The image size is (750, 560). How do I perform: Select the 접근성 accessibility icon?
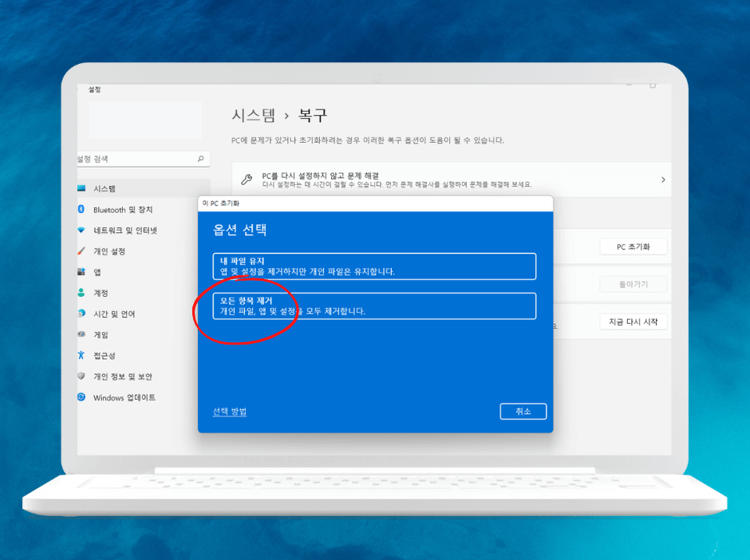click(x=83, y=355)
